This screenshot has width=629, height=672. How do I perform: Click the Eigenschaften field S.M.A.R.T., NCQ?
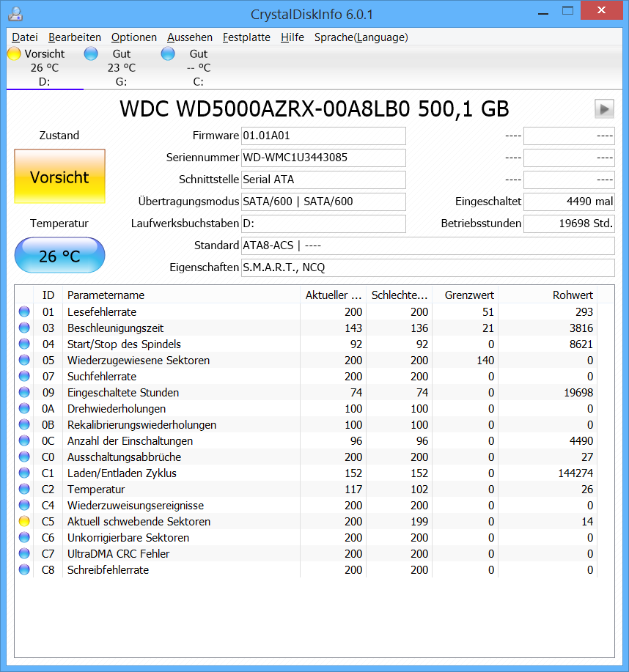point(428,267)
